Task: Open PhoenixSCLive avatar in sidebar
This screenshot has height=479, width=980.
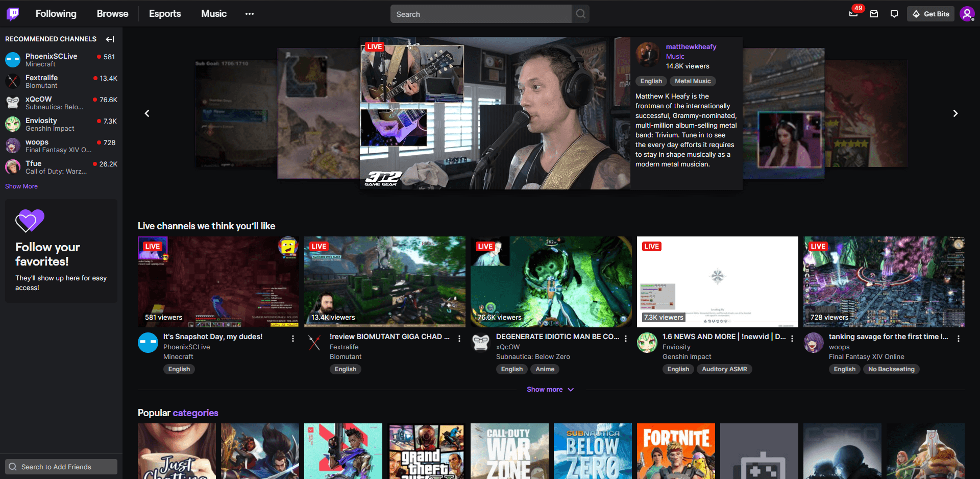Action: (x=13, y=60)
